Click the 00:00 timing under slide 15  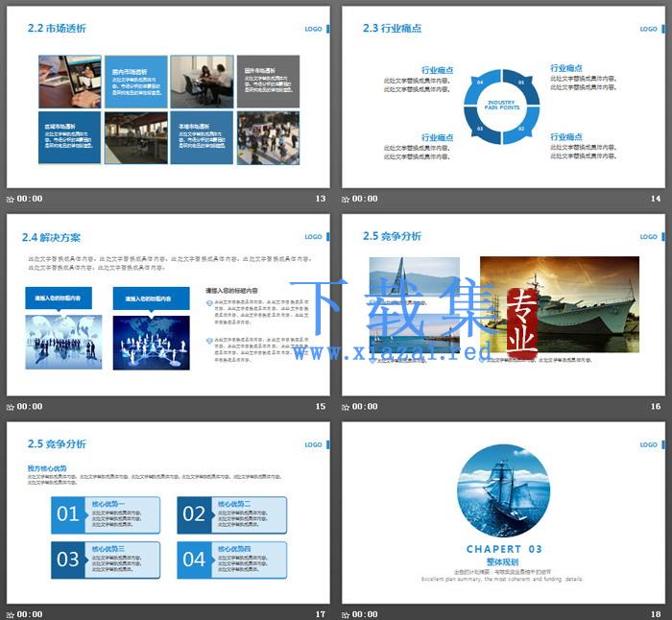(30, 407)
